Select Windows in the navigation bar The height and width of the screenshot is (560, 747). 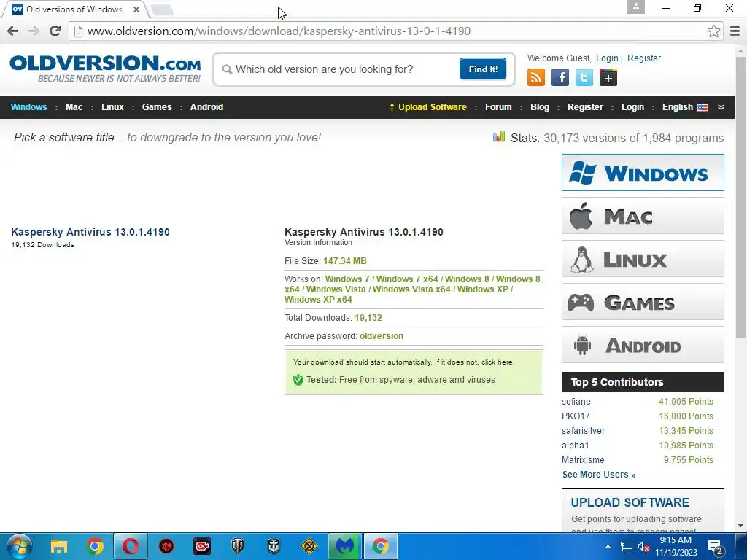click(x=28, y=107)
